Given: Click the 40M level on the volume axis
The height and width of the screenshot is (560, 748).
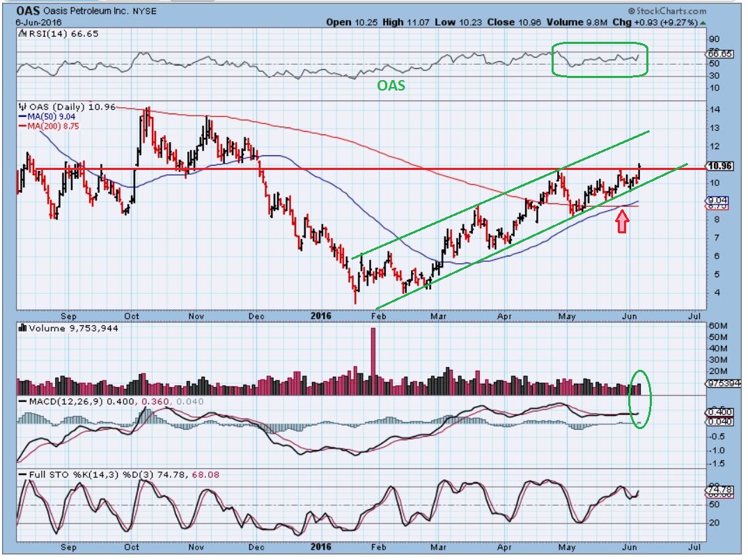Looking at the screenshot, I should point(718,348).
